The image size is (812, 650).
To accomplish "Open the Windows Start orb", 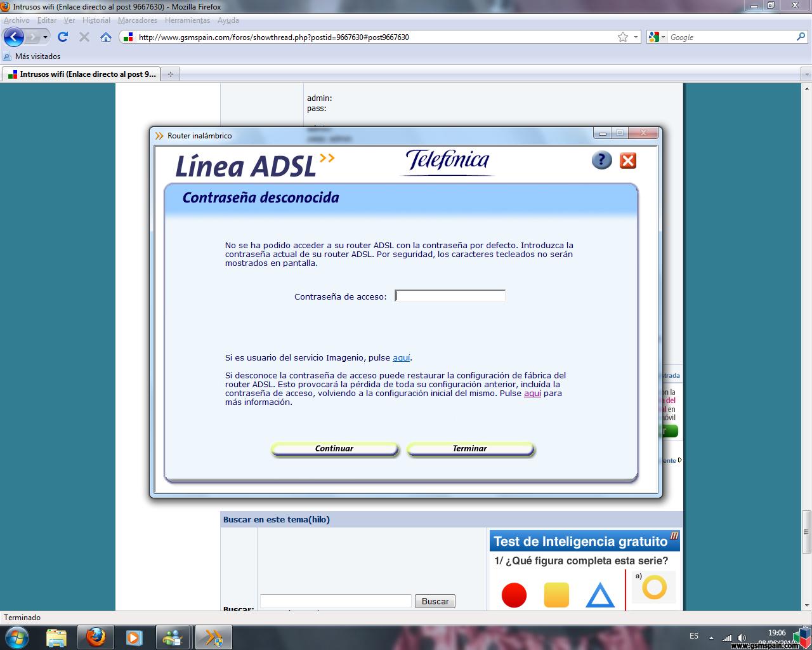I will [17, 637].
